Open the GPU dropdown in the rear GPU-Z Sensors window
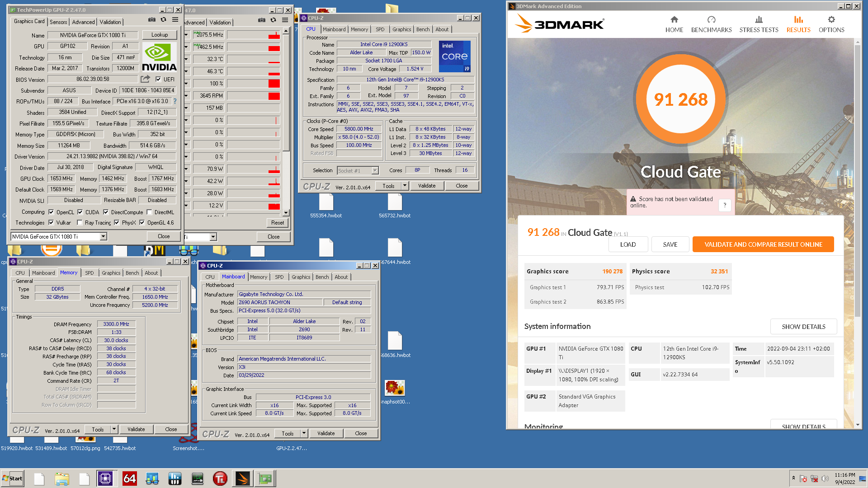 tap(213, 237)
